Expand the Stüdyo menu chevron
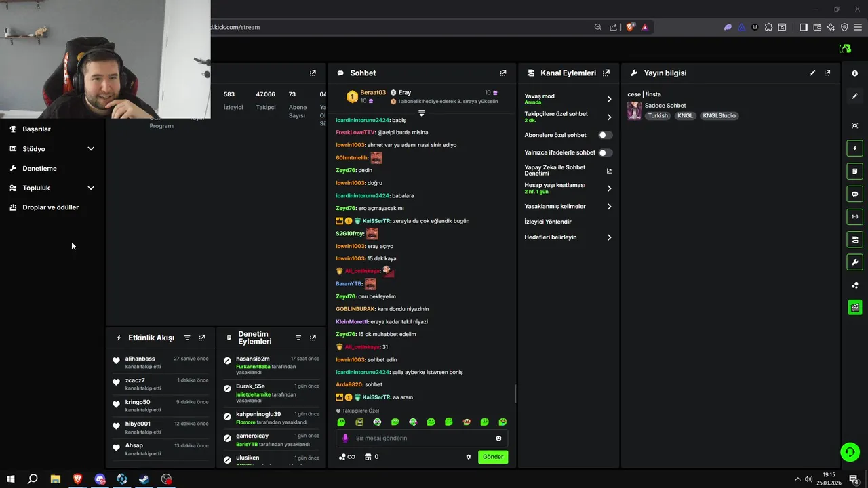 point(91,149)
